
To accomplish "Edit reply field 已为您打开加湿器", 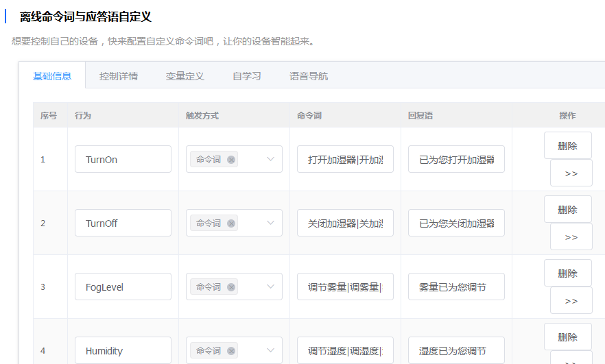I will (x=456, y=159).
